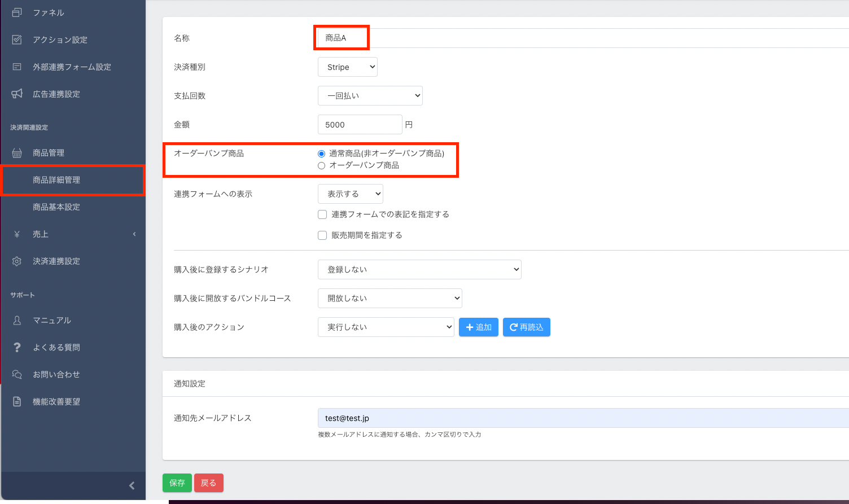Screen dimensions: 849x504
Task: Click the gear icon for 決済連携設定
Action: (x=17, y=261)
